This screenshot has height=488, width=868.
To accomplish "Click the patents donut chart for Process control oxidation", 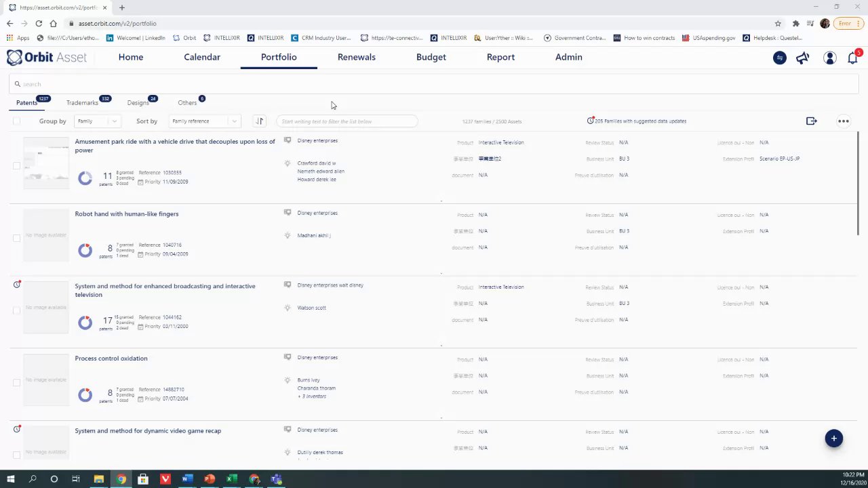I will (85, 394).
